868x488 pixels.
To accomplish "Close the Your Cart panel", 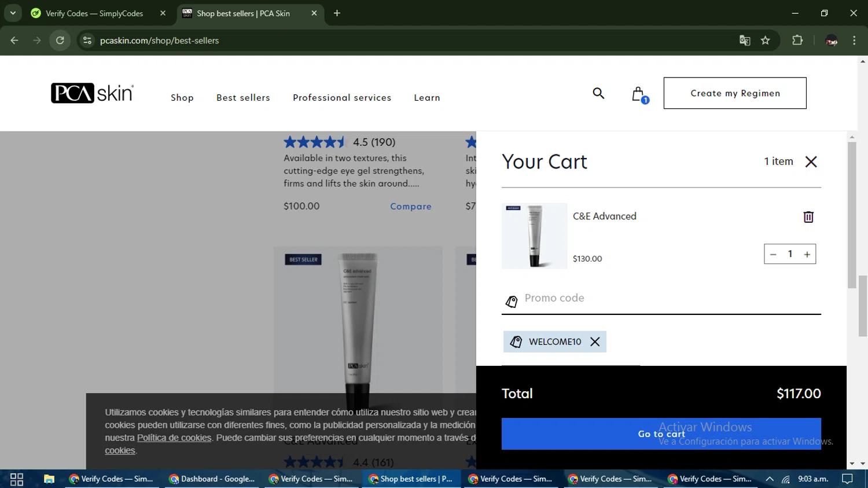I will pyautogui.click(x=811, y=162).
